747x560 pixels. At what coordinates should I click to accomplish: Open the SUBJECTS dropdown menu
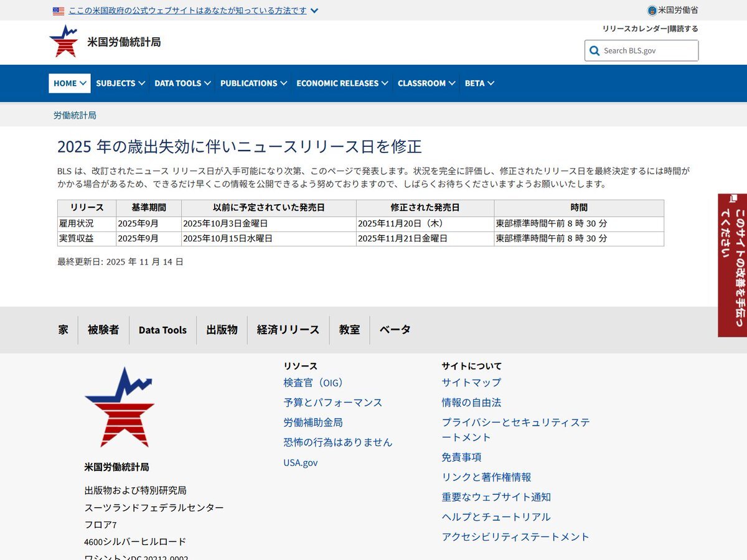coord(120,83)
